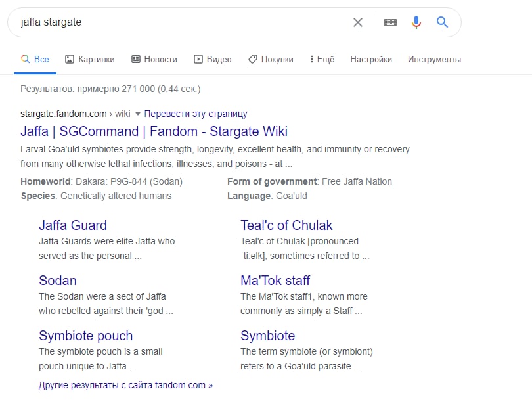Open the on-screen keyboard icon

390,22
